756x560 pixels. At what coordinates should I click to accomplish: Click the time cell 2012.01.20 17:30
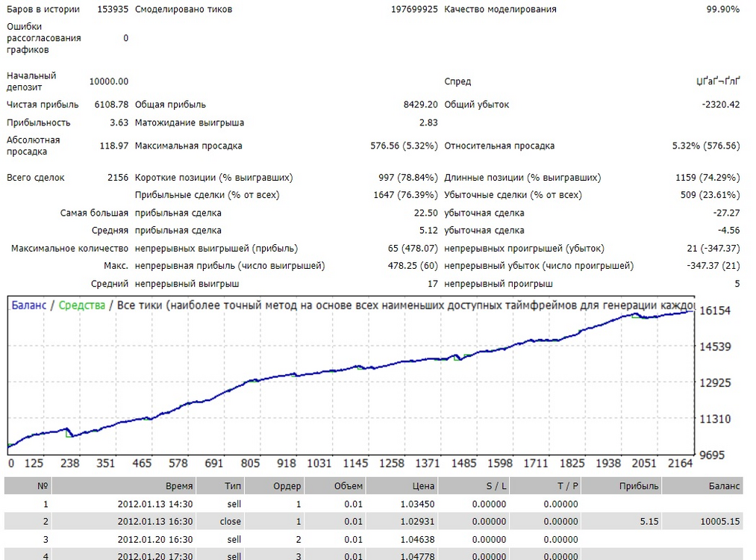click(x=155, y=556)
